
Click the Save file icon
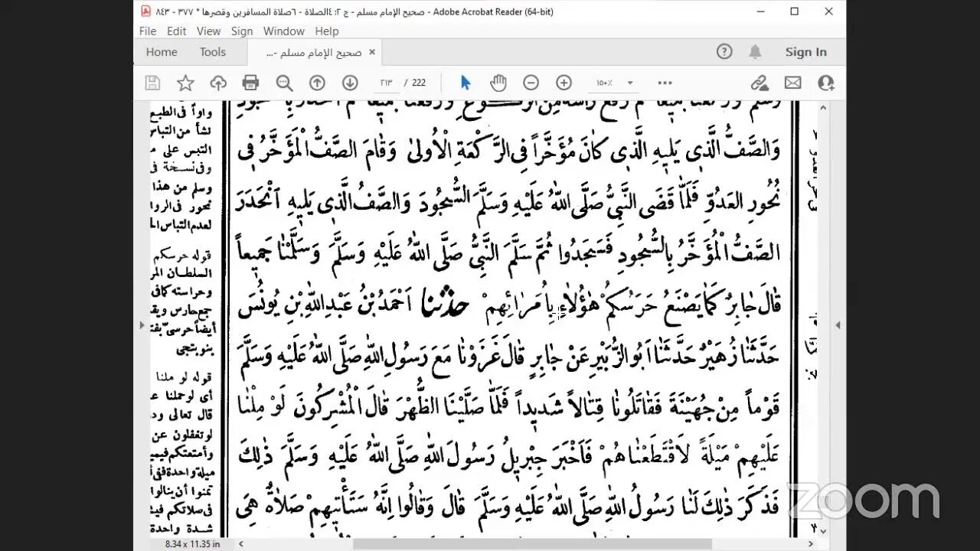coord(152,83)
